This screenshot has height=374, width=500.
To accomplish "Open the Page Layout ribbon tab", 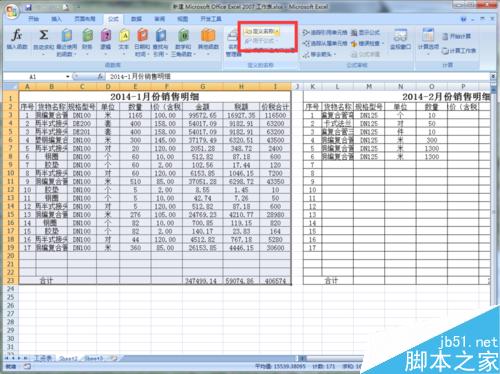I will coord(85,19).
